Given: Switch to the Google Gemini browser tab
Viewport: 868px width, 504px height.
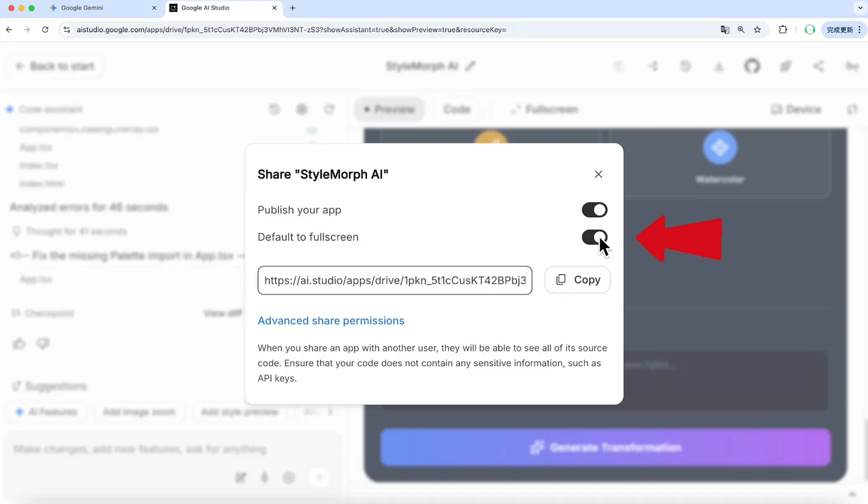Looking at the screenshot, I should 102,8.
